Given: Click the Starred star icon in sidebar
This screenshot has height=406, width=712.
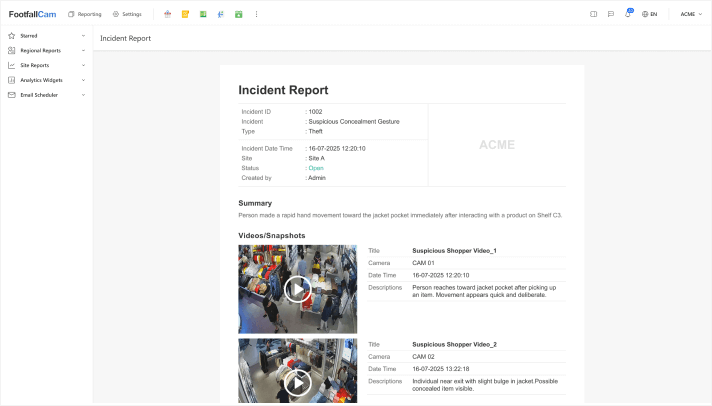Looking at the screenshot, I should coord(12,35).
